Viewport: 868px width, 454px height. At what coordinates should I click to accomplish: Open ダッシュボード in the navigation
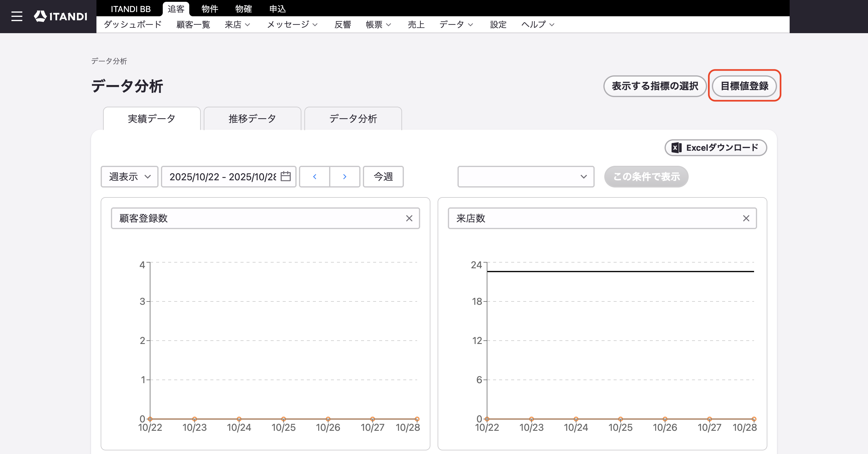click(x=133, y=25)
